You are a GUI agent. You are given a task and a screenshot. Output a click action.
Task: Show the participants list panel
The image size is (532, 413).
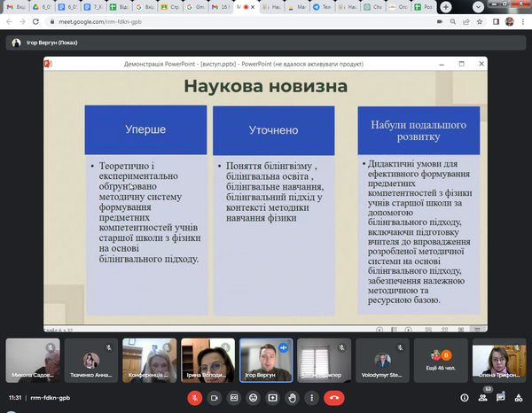(483, 398)
